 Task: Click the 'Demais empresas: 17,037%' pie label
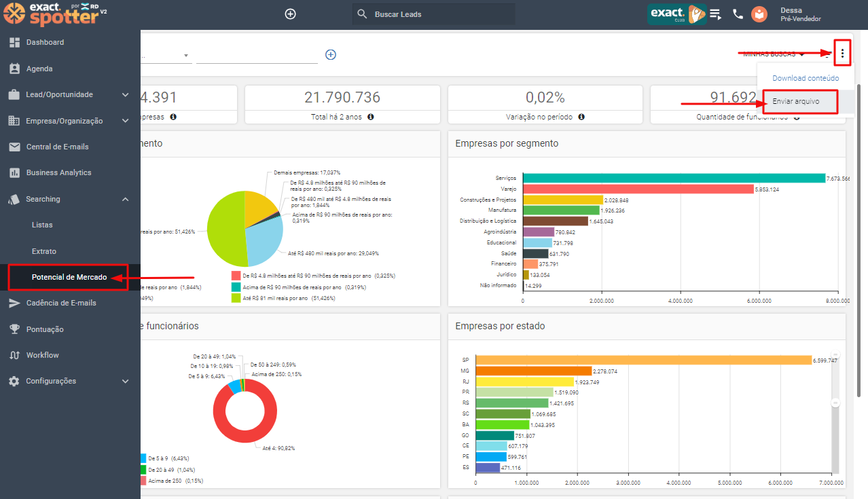pos(307,172)
